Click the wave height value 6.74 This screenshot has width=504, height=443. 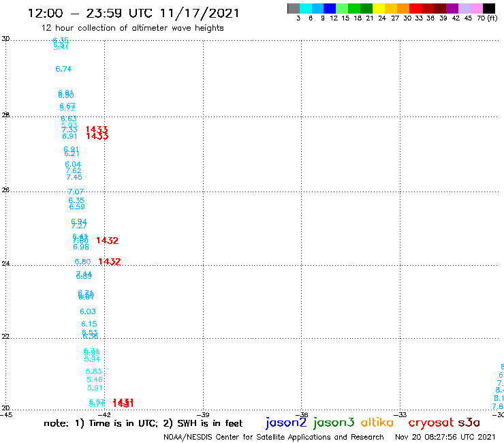(63, 69)
